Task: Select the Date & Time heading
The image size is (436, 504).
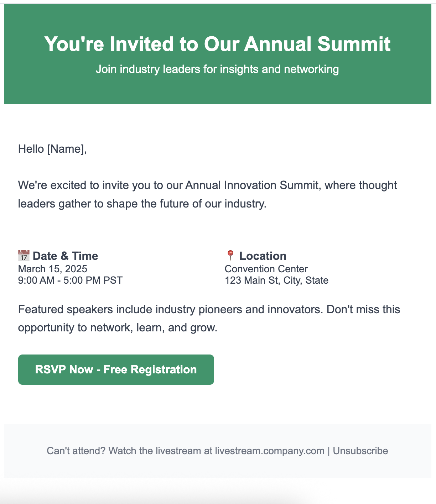Action: coord(65,256)
